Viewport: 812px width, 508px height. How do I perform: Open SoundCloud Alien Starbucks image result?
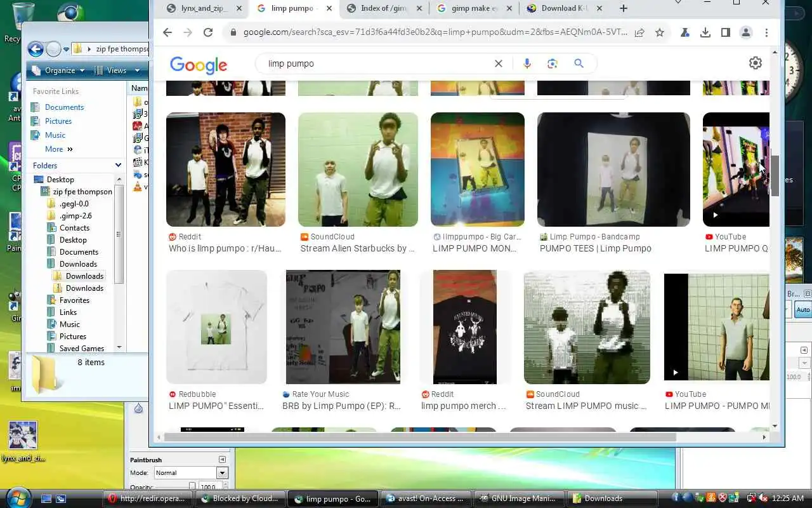tap(358, 170)
